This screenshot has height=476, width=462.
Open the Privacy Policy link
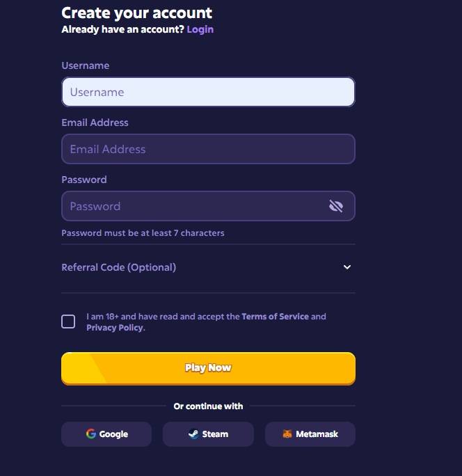pyautogui.click(x=114, y=328)
